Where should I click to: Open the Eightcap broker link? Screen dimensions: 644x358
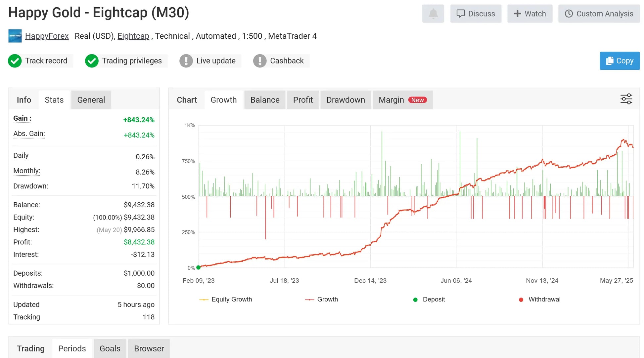(x=133, y=36)
